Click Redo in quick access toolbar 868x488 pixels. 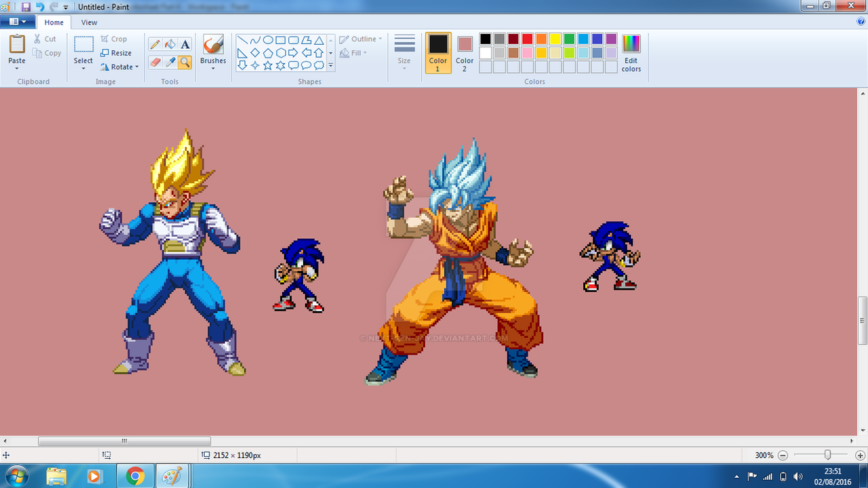tap(54, 7)
